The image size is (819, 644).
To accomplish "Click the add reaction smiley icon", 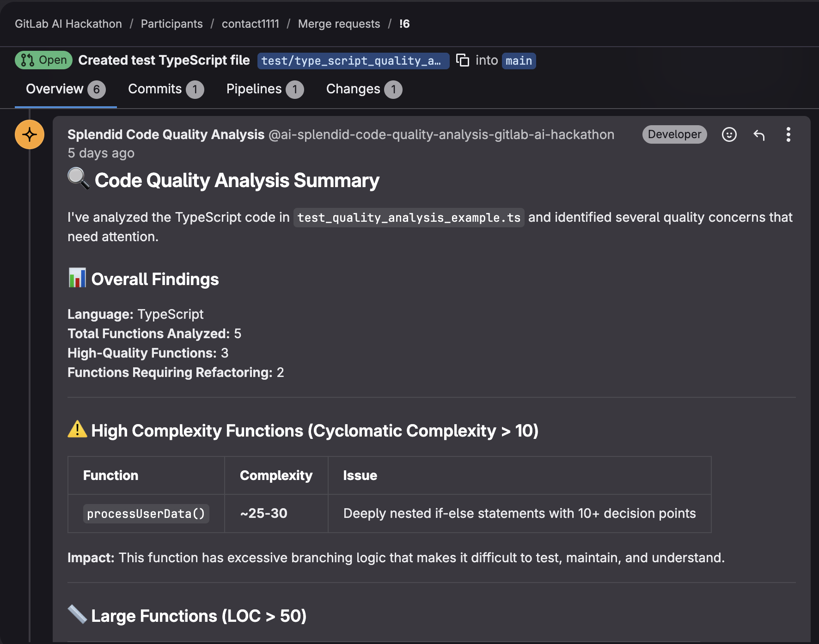I will click(729, 134).
